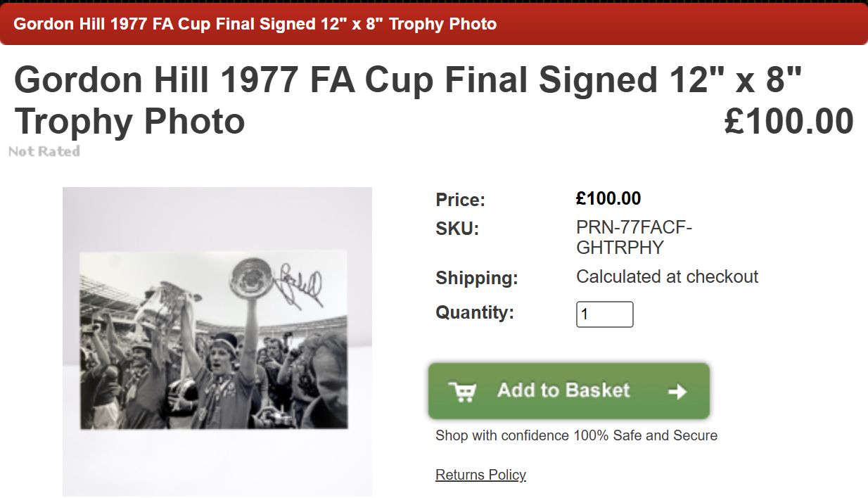Click the "Price:" label
The width and height of the screenshot is (868, 498).
click(460, 200)
